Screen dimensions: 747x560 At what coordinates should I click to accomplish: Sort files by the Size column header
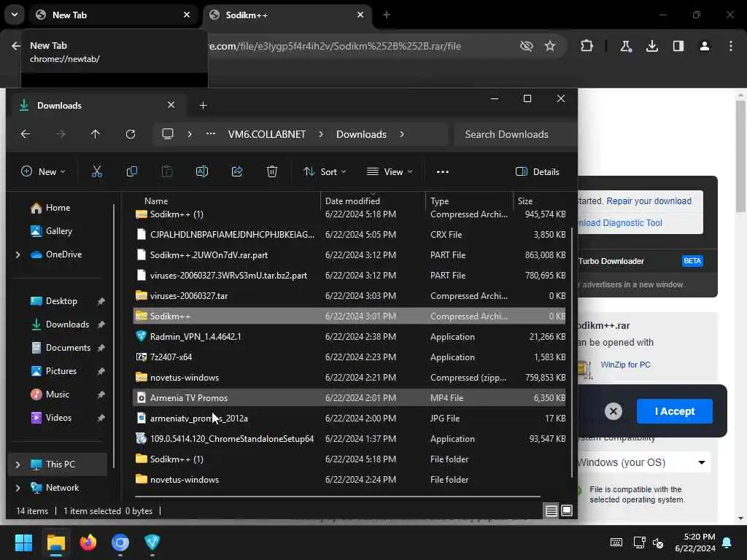541,201
